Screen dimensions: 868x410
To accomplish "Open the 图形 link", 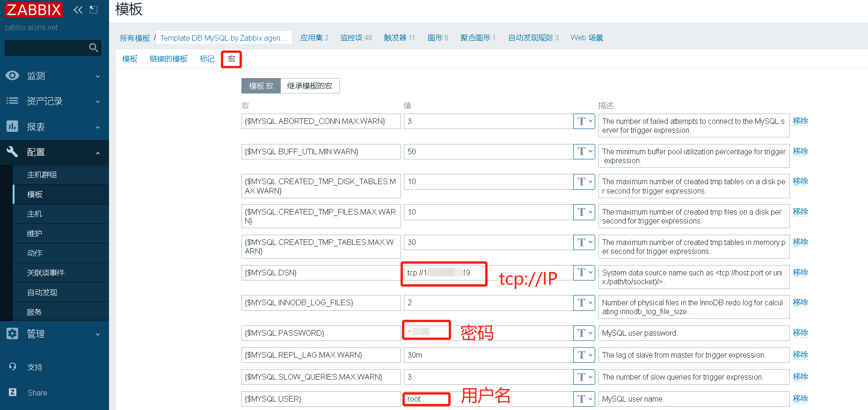I will [x=435, y=38].
